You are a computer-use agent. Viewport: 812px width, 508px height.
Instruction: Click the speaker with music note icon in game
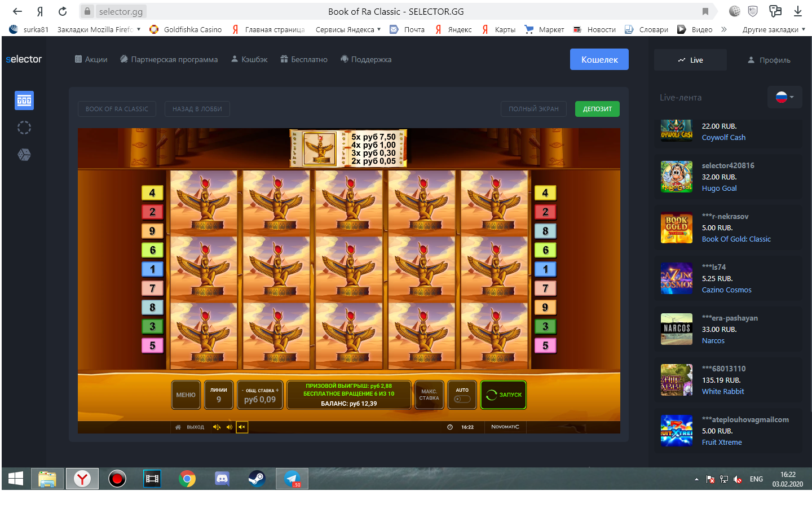[217, 427]
